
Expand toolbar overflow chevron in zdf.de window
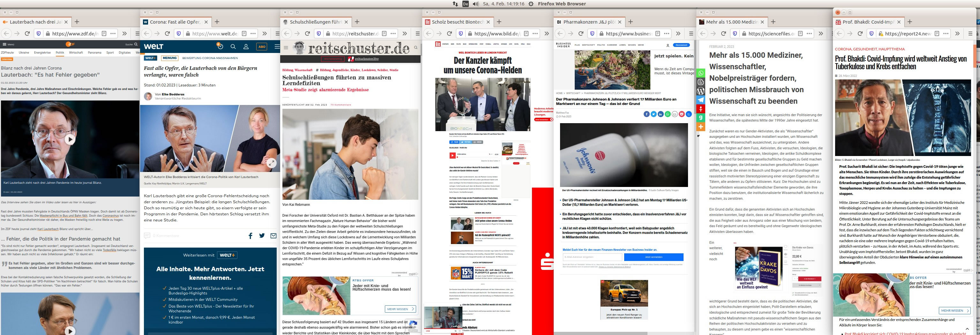(124, 33)
